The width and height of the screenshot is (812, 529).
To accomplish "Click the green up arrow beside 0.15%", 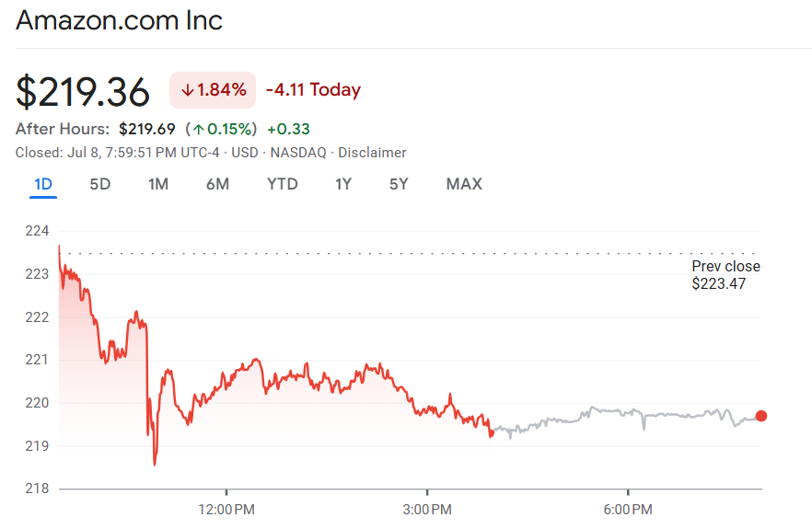I will coord(198,129).
